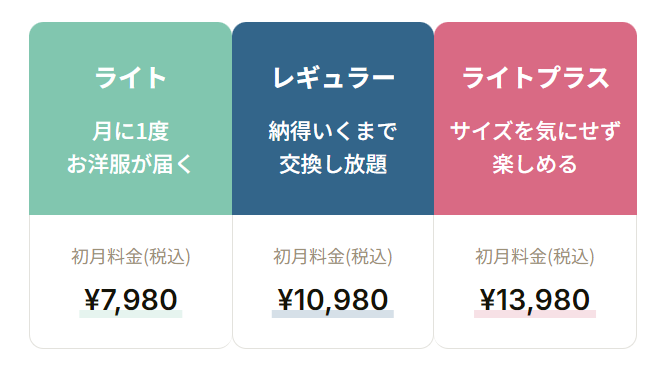This screenshot has height=370, width=666.
Task: Select the ライト plan card header
Action: pos(130,119)
